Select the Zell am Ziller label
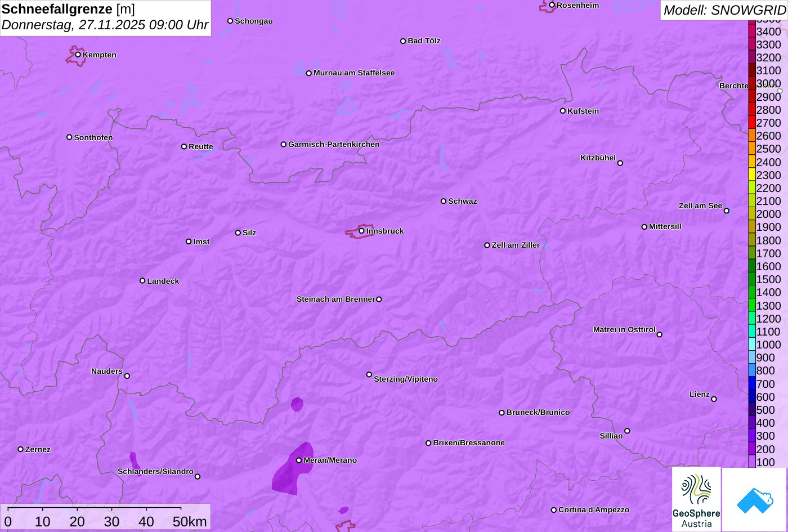788x532 pixels. (516, 245)
